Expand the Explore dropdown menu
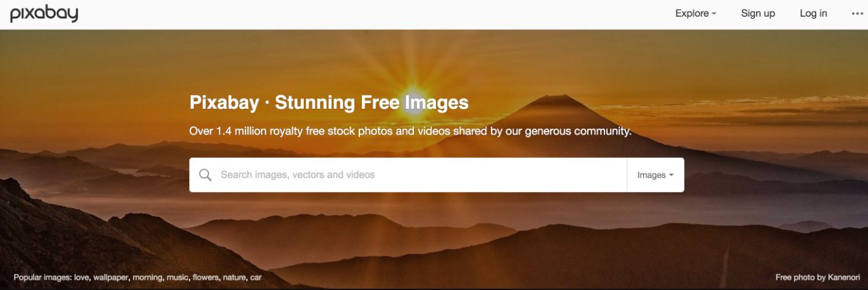The height and width of the screenshot is (290, 868). point(695,13)
